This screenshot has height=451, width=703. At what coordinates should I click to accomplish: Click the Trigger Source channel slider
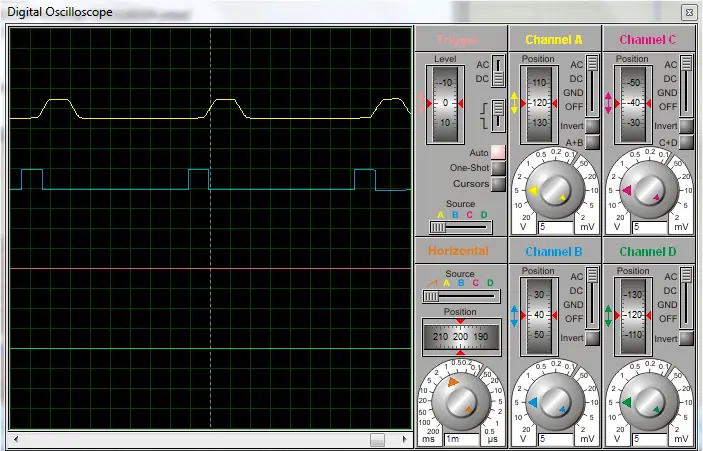461,228
